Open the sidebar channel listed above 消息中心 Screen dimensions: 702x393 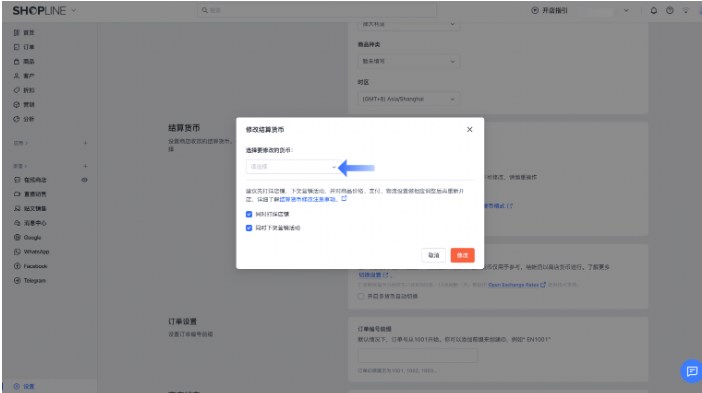tap(35, 208)
